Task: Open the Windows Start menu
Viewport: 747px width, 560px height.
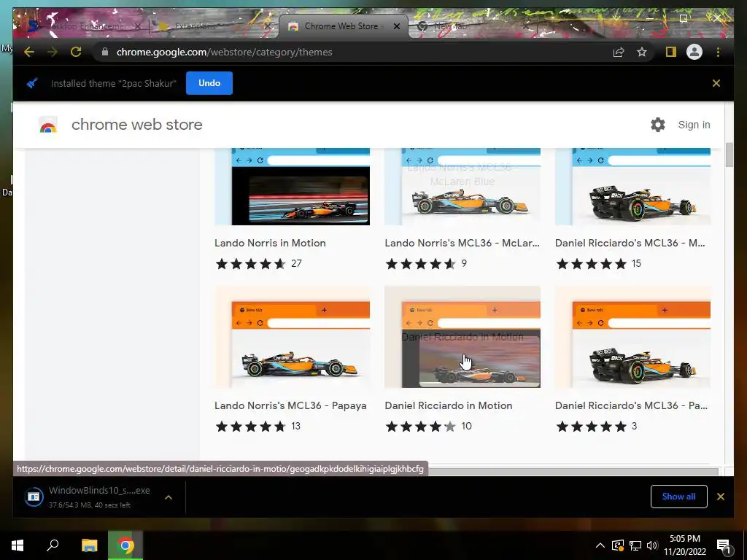Action: (x=18, y=545)
